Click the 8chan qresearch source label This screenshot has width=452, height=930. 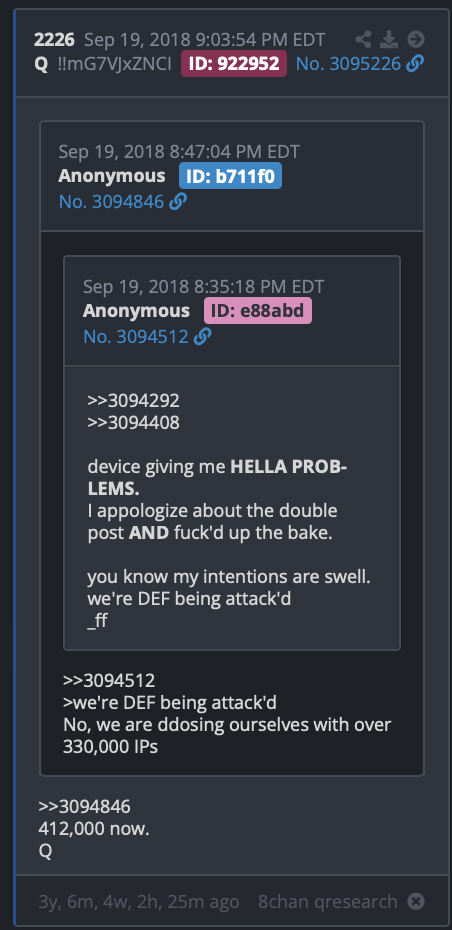point(328,902)
